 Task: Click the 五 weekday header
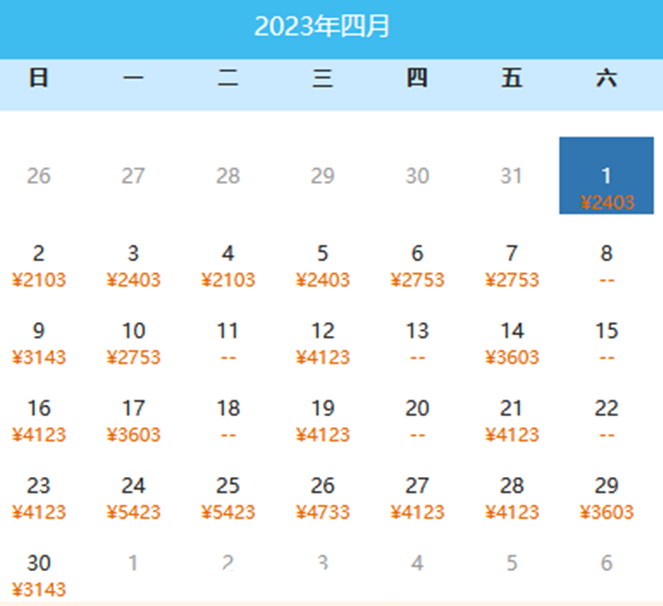(x=512, y=78)
